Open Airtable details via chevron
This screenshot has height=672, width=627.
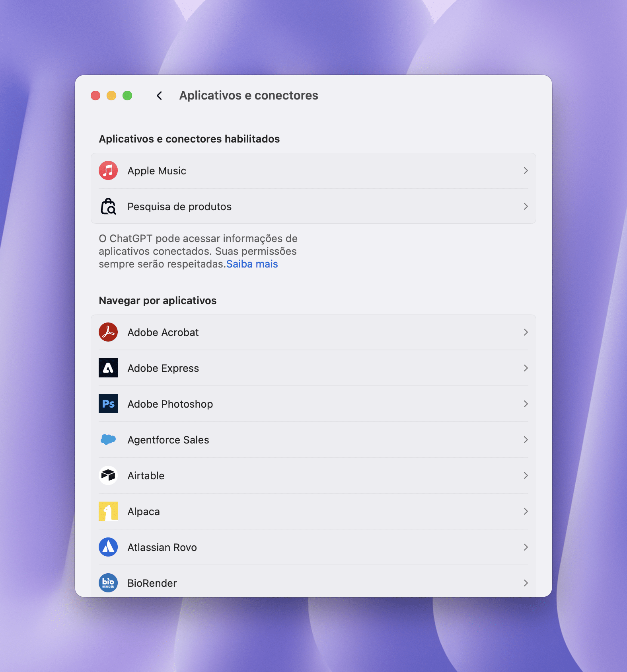click(x=526, y=476)
